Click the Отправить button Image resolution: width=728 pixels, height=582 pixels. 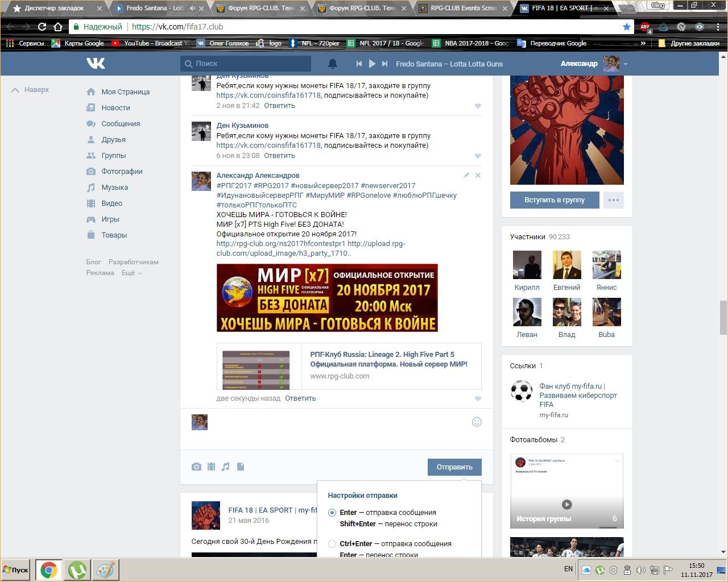point(454,467)
